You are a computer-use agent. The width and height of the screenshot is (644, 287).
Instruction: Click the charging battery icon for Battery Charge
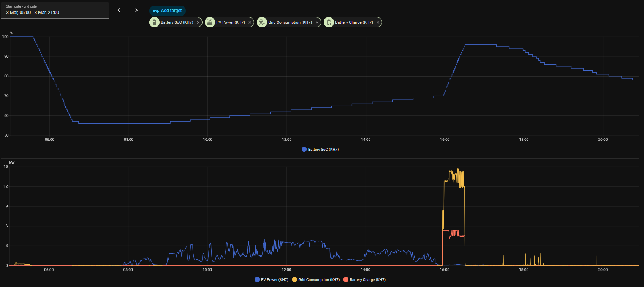pos(329,22)
